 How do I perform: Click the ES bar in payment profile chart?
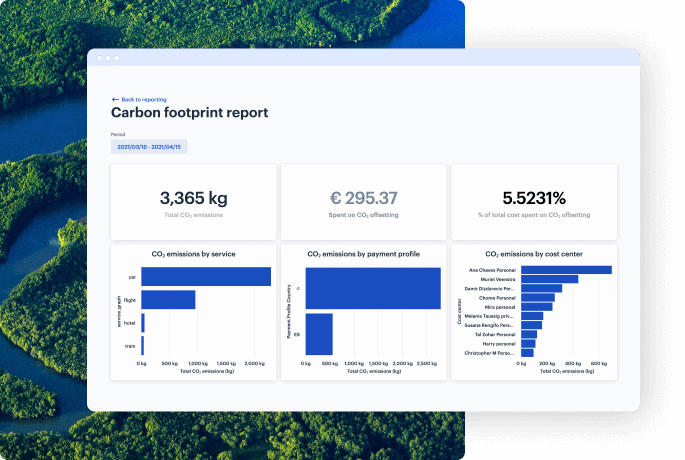[319, 334]
